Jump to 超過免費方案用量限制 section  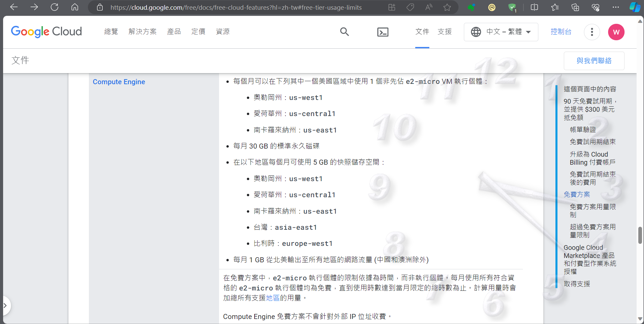(593, 231)
